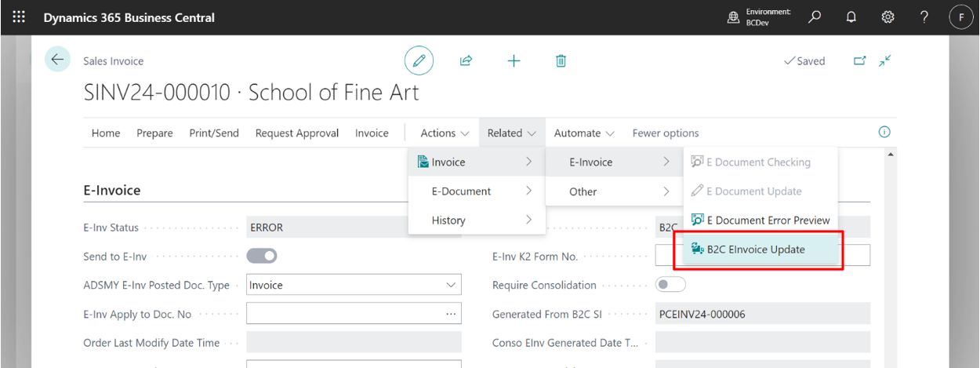Open the search magnifier icon

click(815, 16)
